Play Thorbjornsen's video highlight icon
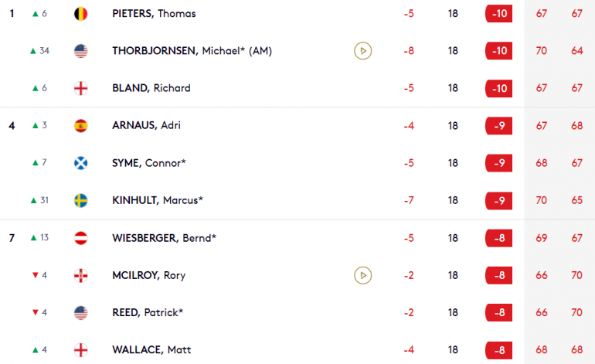The image size is (595, 364). click(362, 51)
